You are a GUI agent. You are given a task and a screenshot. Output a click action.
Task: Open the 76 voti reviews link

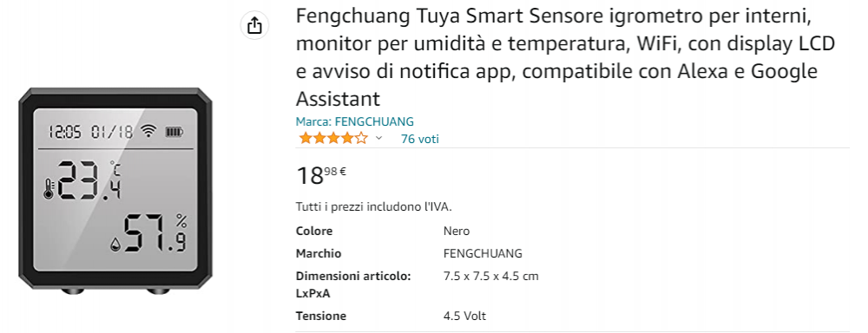click(419, 139)
